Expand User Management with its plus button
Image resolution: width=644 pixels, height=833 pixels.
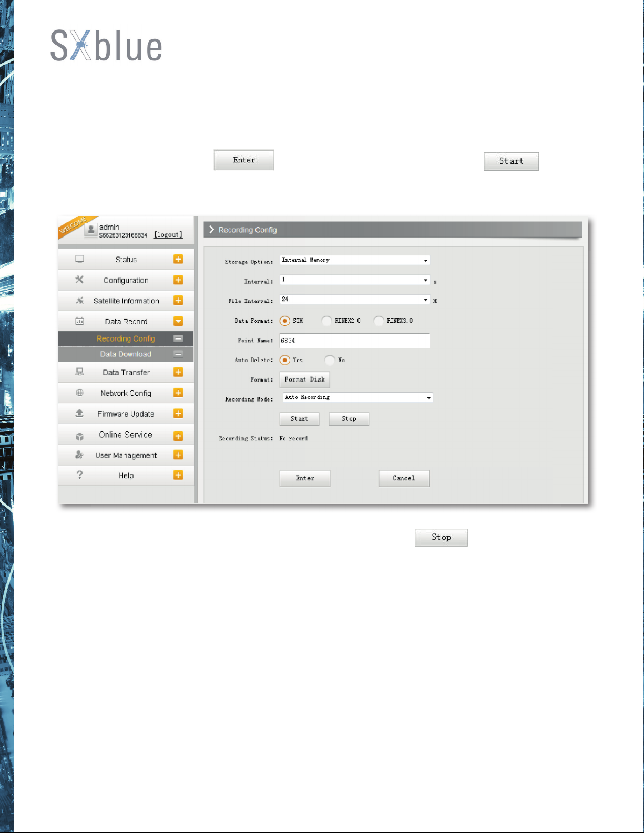pyautogui.click(x=178, y=455)
